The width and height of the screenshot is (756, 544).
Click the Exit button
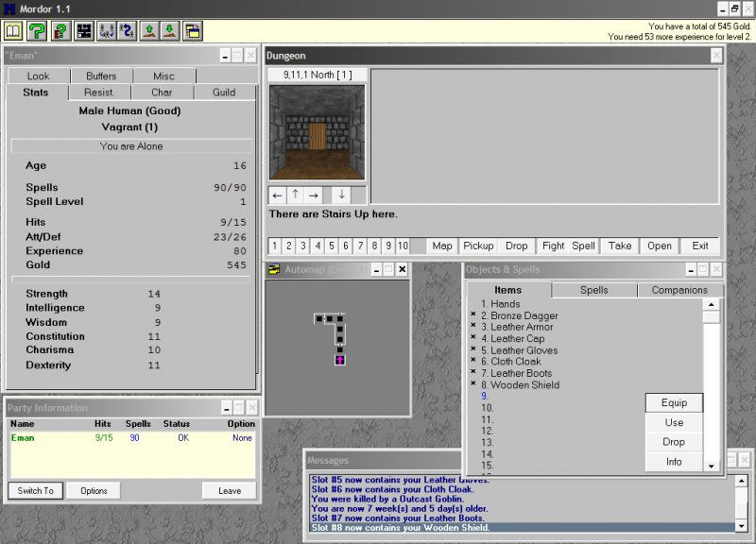[x=700, y=246]
